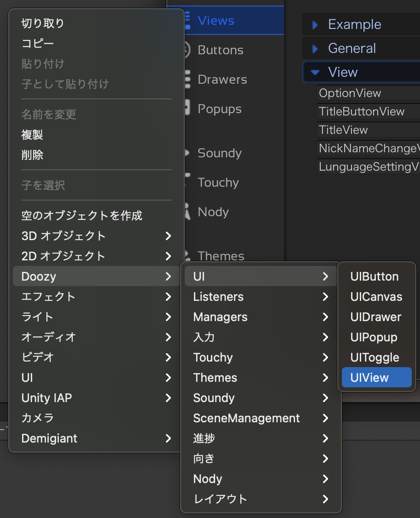Create a UIView
The width and height of the screenshot is (420, 518).
376,377
